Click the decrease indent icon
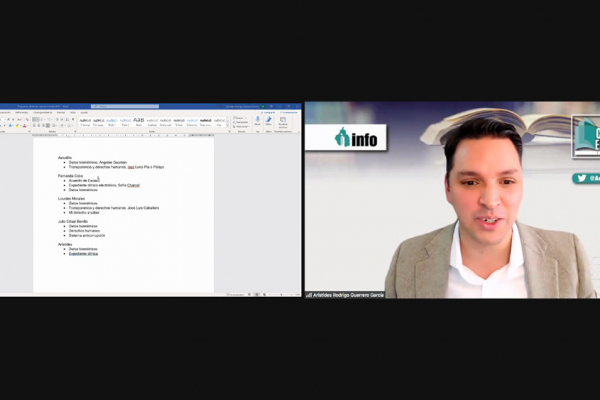This screenshot has width=600, height=400. [57, 119]
